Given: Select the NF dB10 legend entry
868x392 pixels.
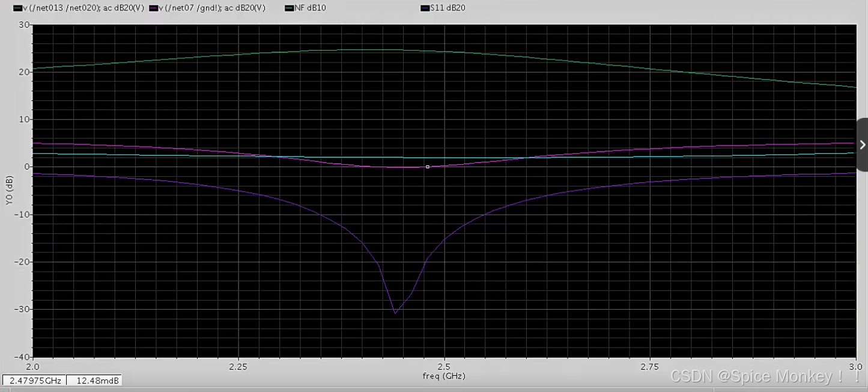Looking at the screenshot, I should [x=305, y=8].
